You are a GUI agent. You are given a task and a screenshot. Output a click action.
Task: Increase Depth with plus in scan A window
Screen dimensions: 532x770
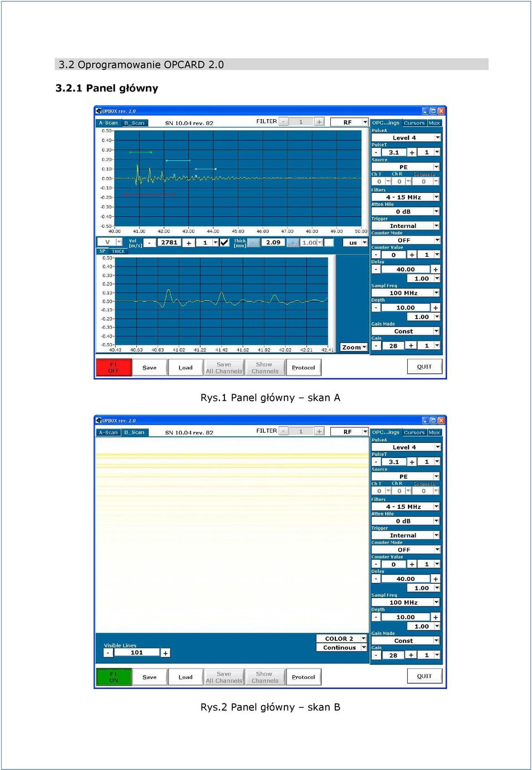tap(436, 307)
